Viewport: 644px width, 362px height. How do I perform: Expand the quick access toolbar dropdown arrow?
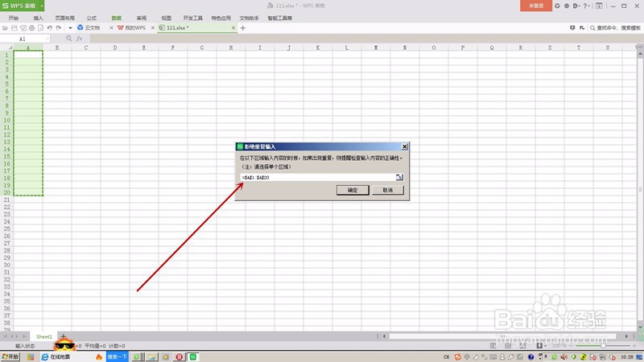pyautogui.click(x=70, y=28)
